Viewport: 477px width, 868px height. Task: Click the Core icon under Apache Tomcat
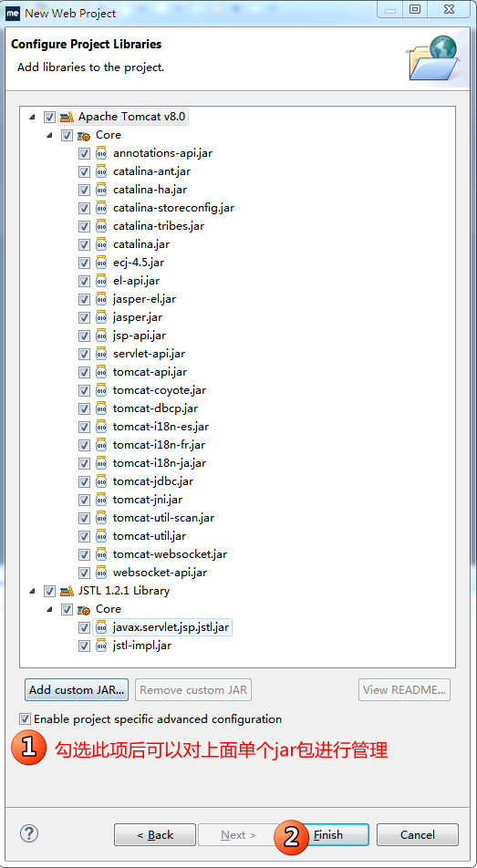click(x=84, y=135)
